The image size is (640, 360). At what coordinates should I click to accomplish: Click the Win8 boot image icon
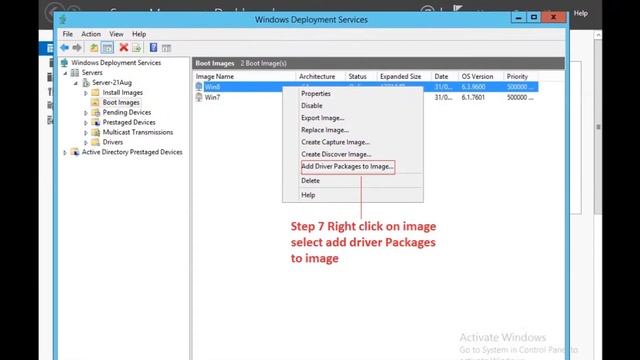199,87
